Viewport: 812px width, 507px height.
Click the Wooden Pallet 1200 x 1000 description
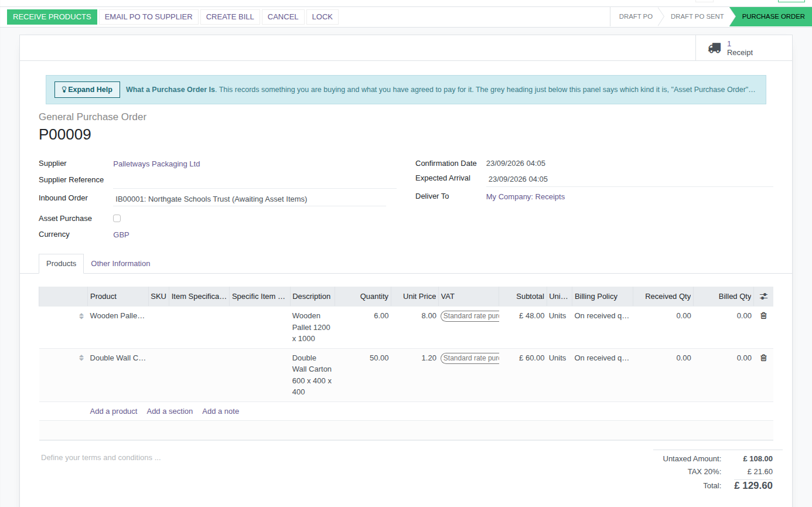click(x=312, y=327)
